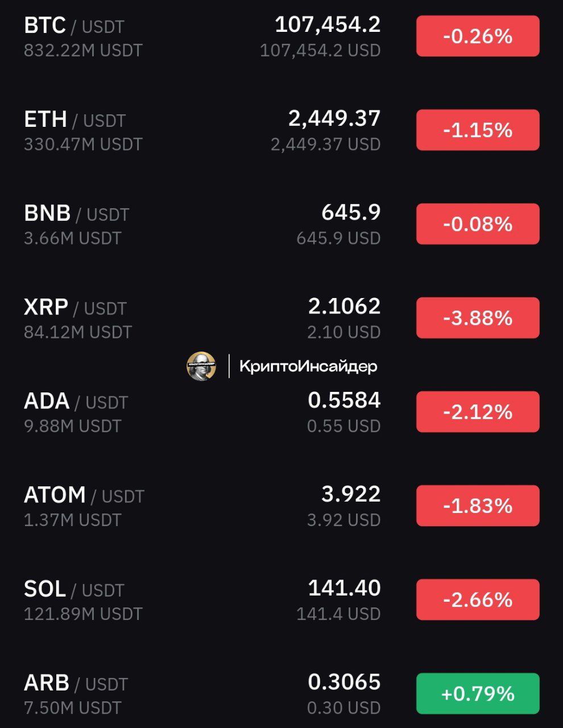Tap the -2.12% change badge
563x728 pixels.
point(478,412)
